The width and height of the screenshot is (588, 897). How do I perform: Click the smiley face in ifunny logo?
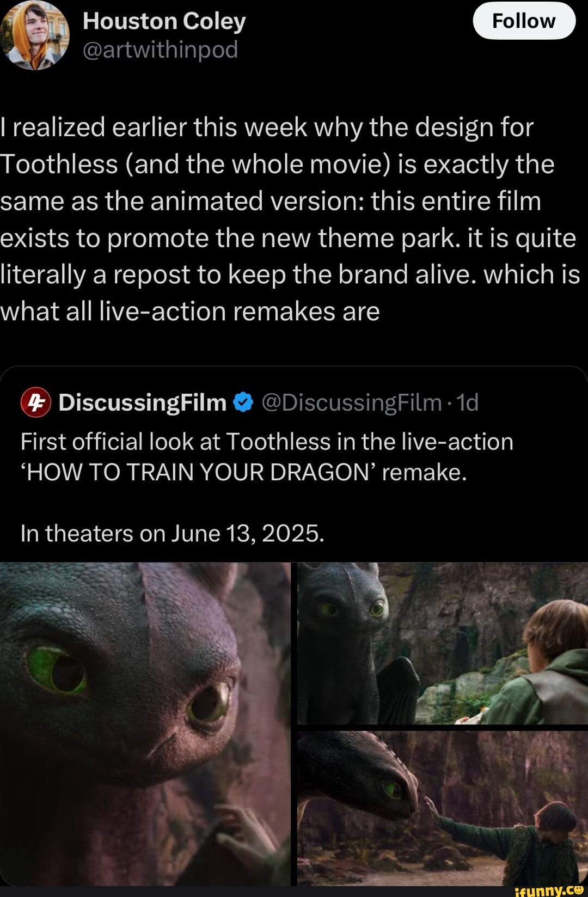pyautogui.click(x=578, y=889)
